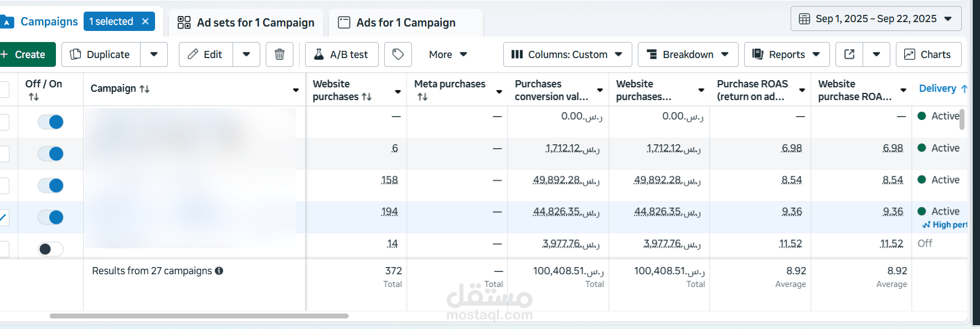Click the Edit button
980x329 pixels.
tap(206, 54)
